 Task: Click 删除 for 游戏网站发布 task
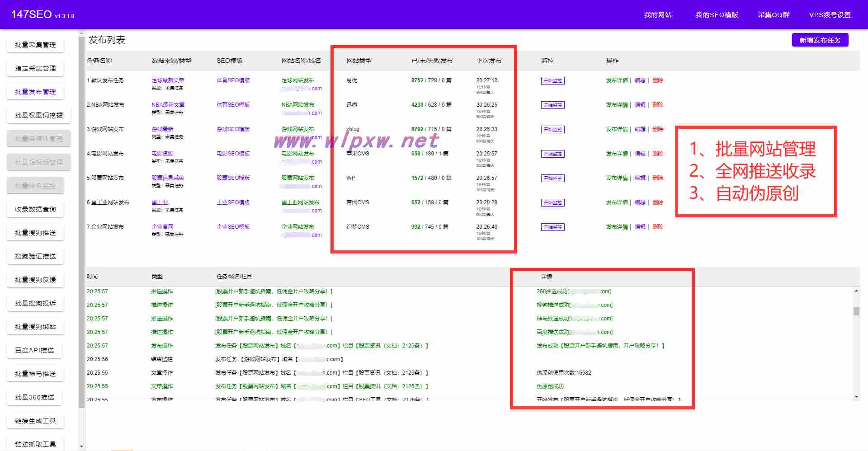(x=657, y=129)
